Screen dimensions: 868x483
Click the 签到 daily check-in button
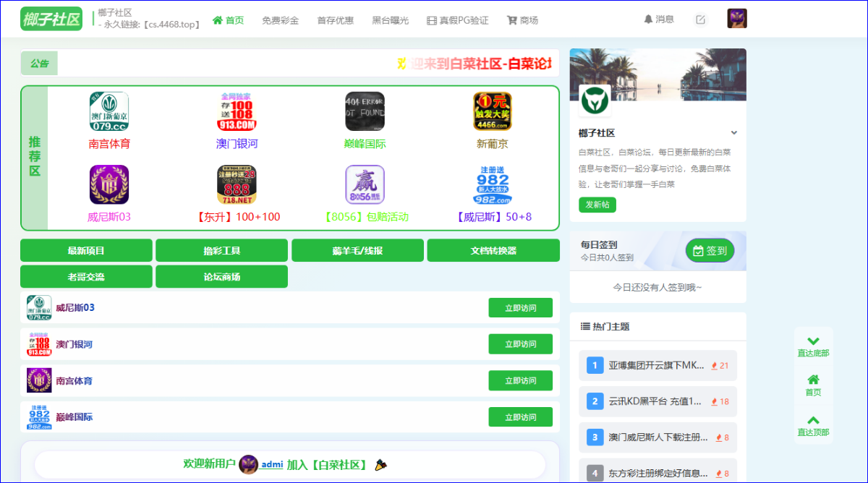(x=710, y=250)
